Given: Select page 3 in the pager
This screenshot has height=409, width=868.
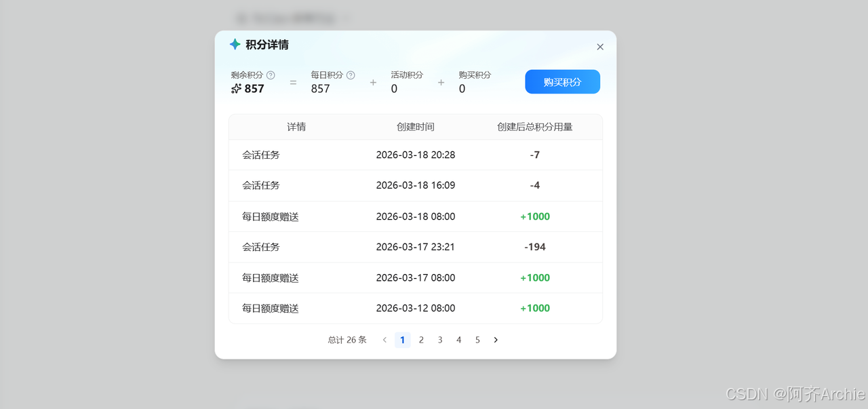Looking at the screenshot, I should (x=439, y=339).
